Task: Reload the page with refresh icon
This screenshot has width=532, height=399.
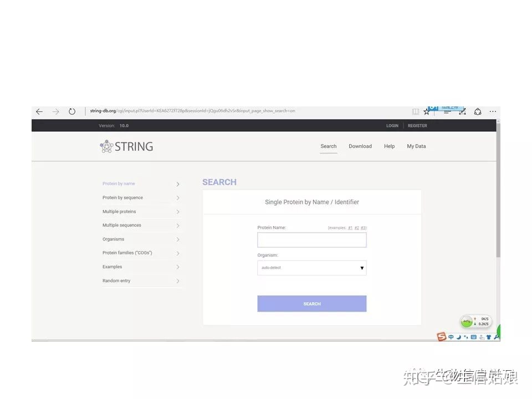Action: pyautogui.click(x=72, y=111)
